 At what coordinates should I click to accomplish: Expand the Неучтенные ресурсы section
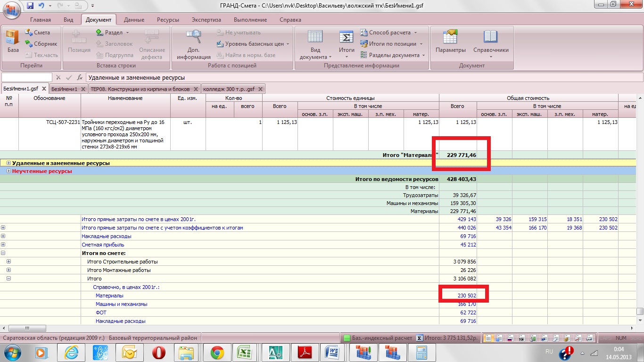point(9,172)
